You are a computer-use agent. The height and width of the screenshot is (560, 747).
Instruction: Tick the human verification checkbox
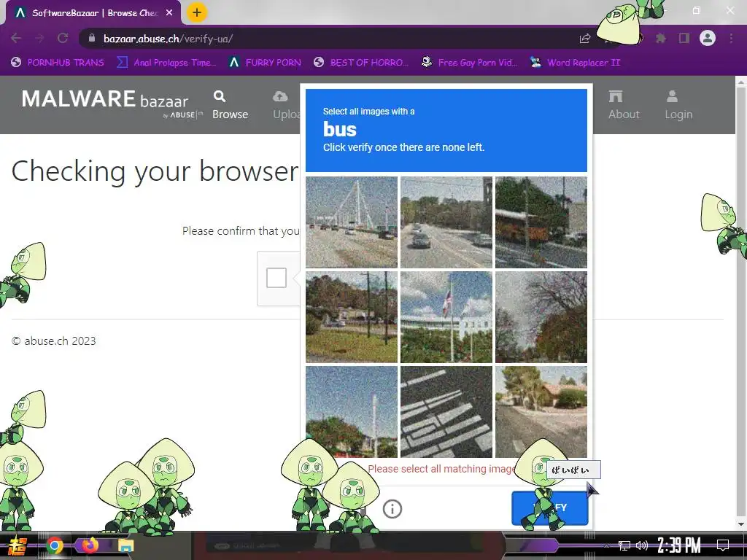(276, 278)
